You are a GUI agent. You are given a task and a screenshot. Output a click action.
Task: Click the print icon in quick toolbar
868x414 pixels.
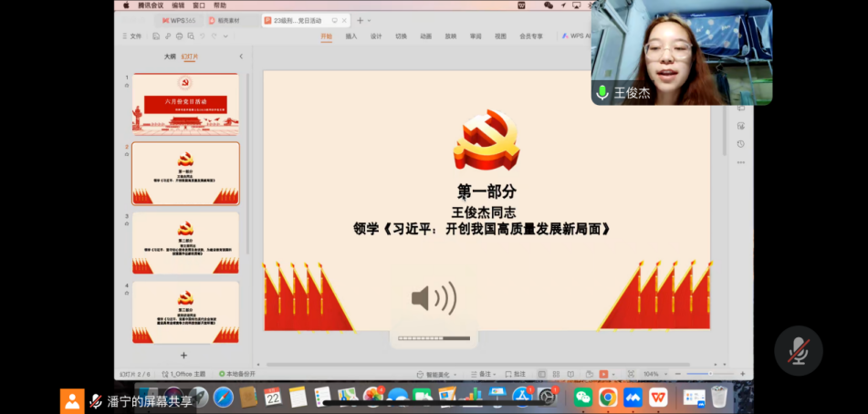click(x=179, y=36)
